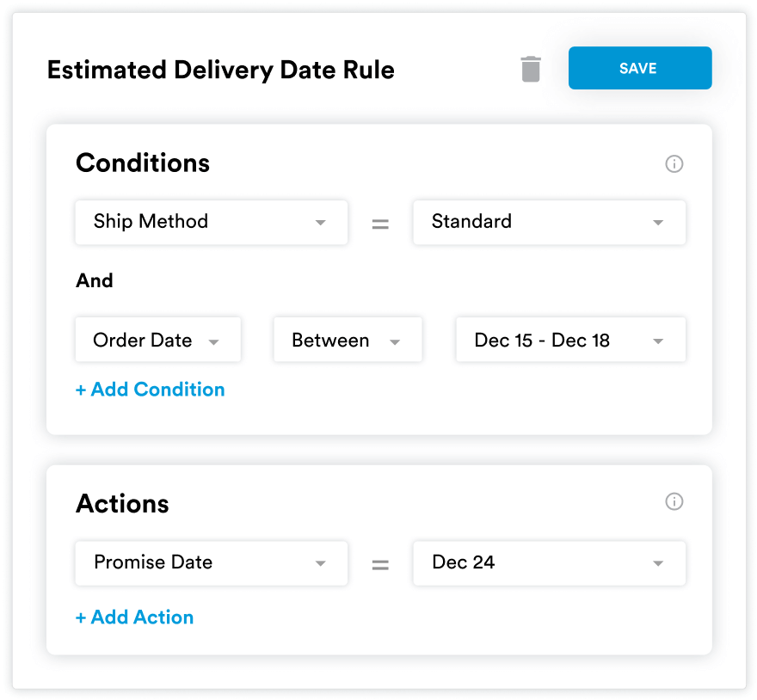Open the Dec 24 date dropdown
This screenshot has width=757, height=700.
(549, 562)
